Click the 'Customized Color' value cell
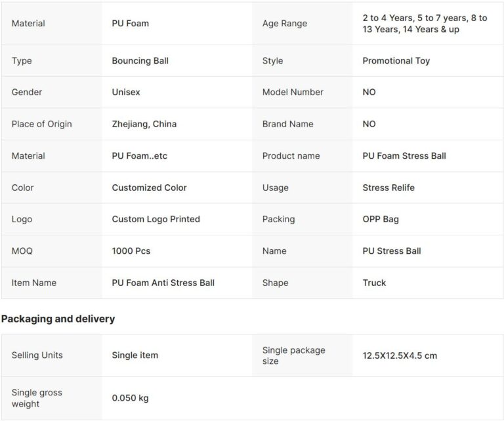 point(149,188)
